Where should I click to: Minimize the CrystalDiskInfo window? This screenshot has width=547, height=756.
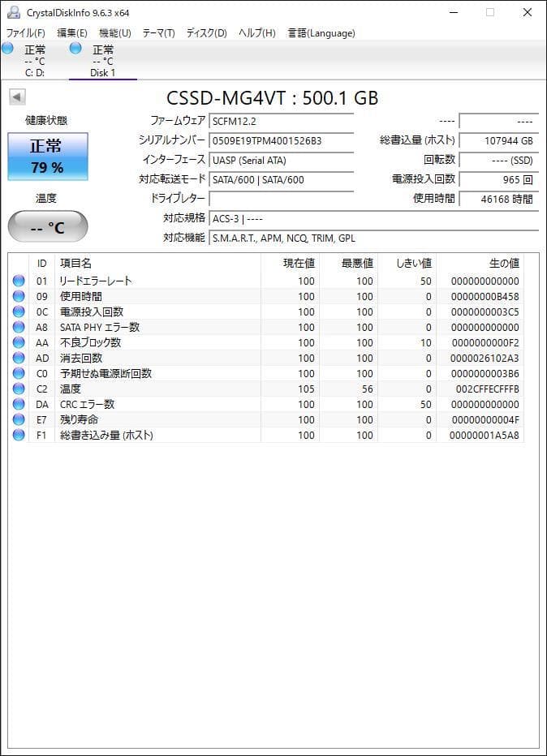(454, 12)
